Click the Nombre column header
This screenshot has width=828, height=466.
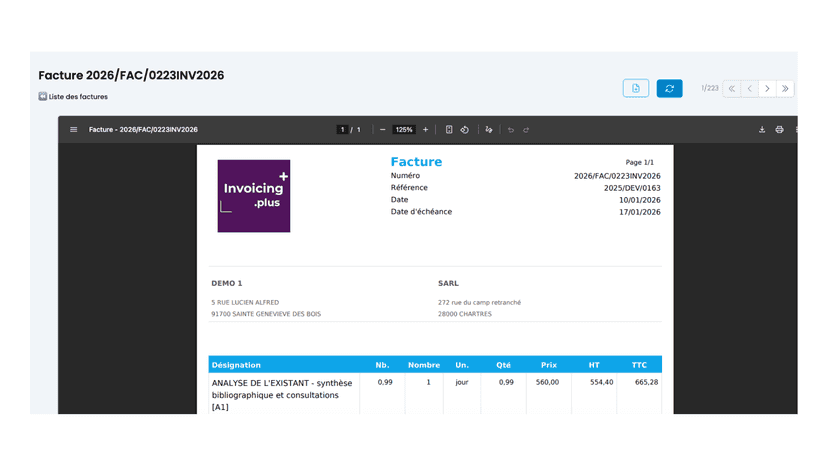pyautogui.click(x=424, y=365)
